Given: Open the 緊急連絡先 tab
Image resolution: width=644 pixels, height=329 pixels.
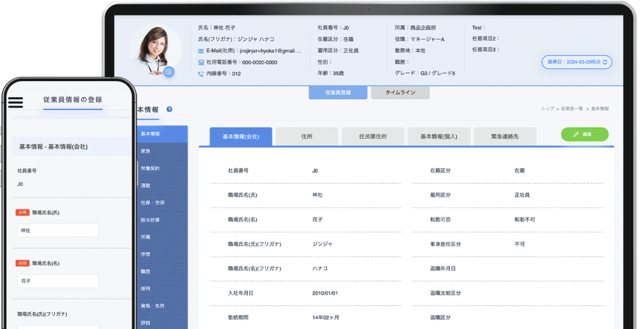Looking at the screenshot, I should 505,136.
